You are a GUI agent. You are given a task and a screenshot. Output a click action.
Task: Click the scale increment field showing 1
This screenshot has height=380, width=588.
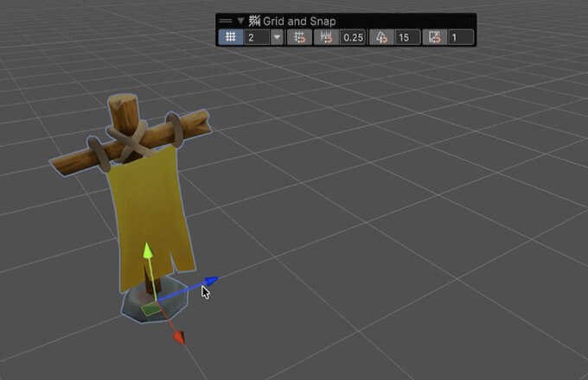[x=460, y=37]
